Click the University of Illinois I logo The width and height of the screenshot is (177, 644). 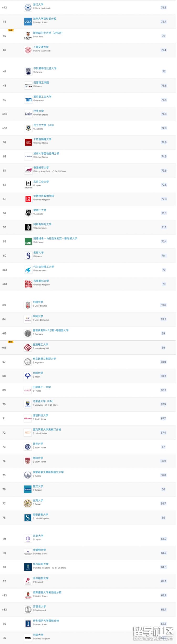pyautogui.click(x=28, y=624)
